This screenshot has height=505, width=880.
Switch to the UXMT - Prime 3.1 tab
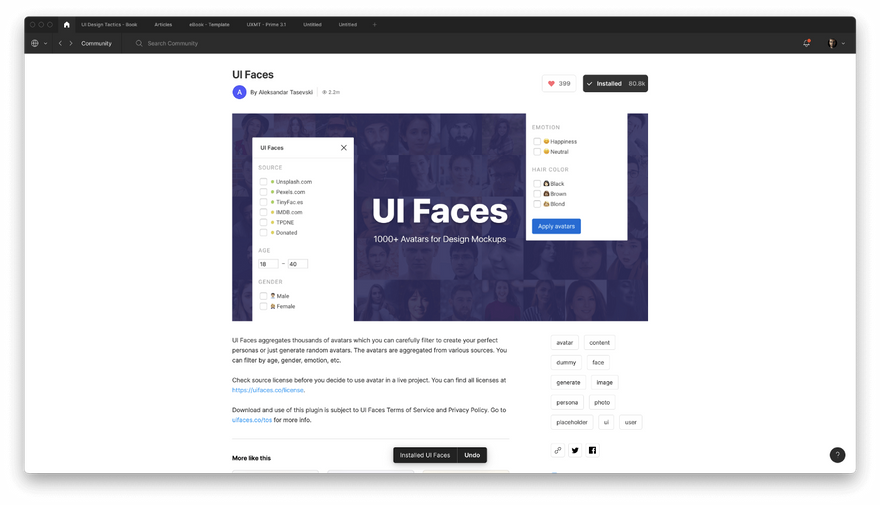coord(266,25)
